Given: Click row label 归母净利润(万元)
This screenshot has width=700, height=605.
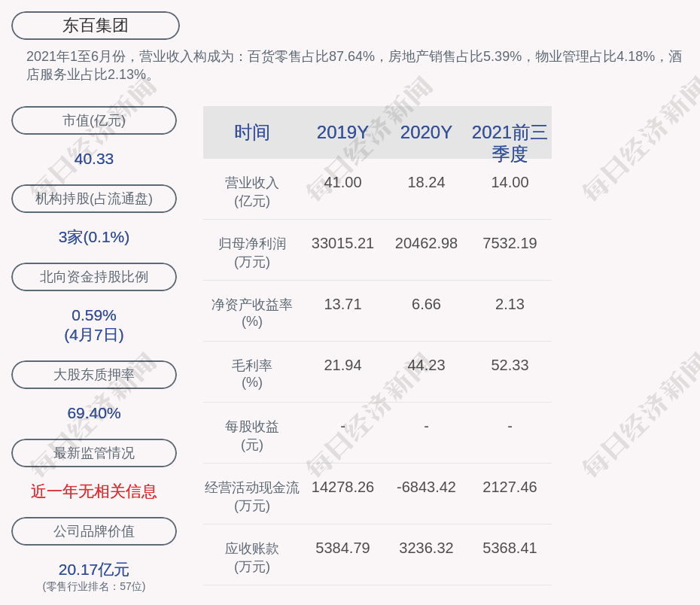Looking at the screenshot, I should pos(252,253).
